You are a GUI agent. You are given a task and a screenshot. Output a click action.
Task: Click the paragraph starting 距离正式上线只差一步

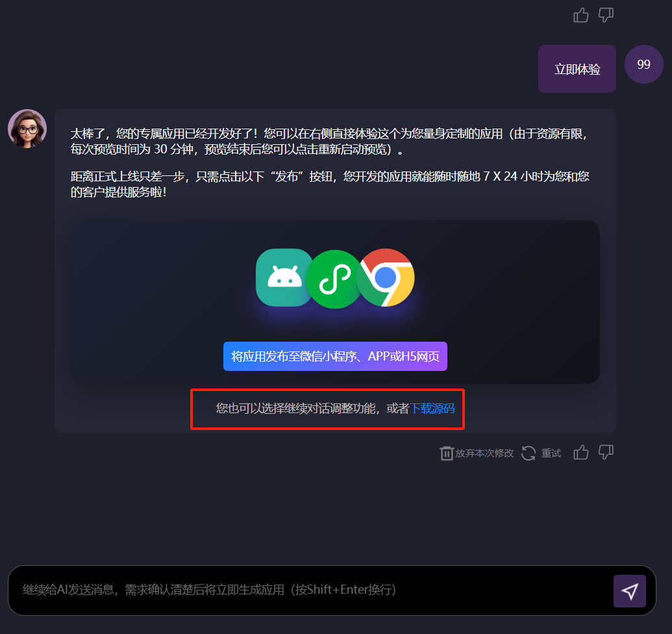[330, 184]
